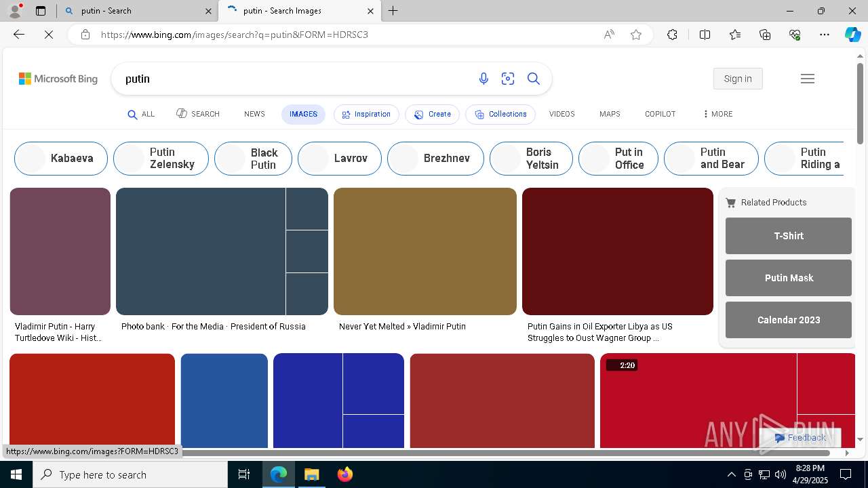Go back to the previous page
Viewport: 868px width, 488px height.
click(19, 35)
